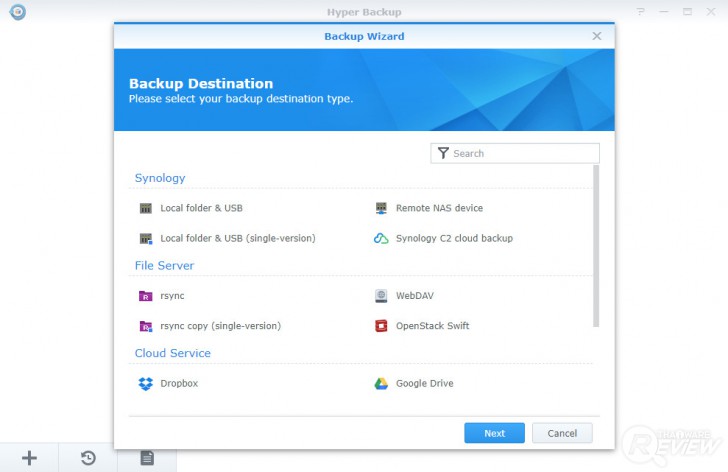The image size is (728, 472).
Task: Click the Synology C2 cloud backup icon
Action: click(381, 239)
